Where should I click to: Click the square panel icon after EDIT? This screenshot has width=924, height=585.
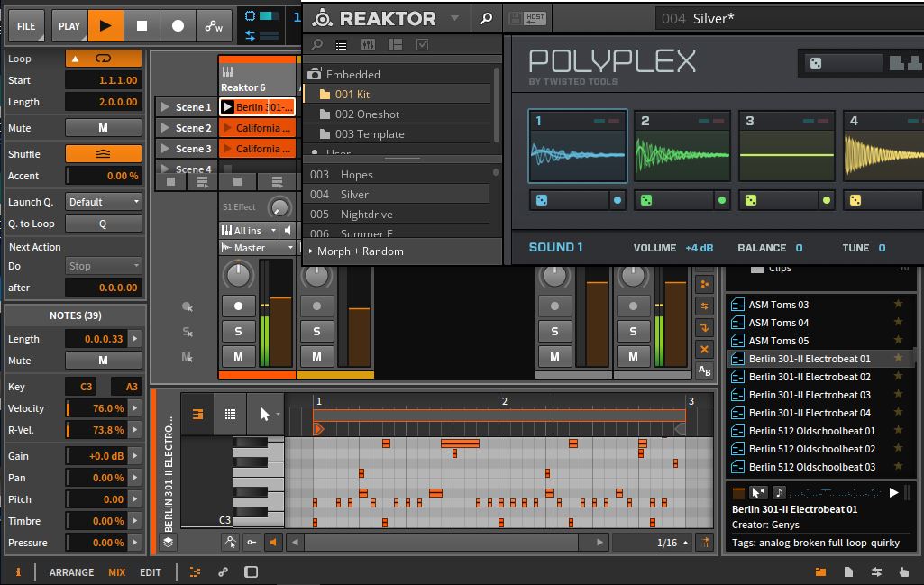[x=251, y=571]
